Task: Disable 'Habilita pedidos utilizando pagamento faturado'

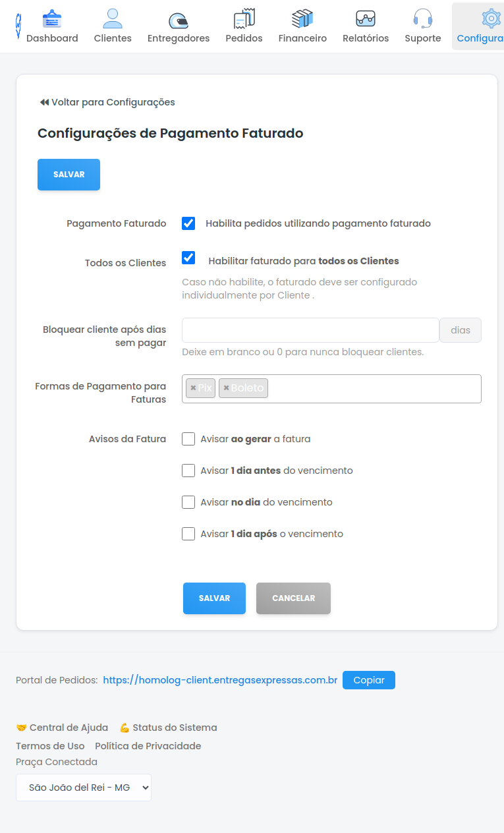Action: click(x=188, y=223)
